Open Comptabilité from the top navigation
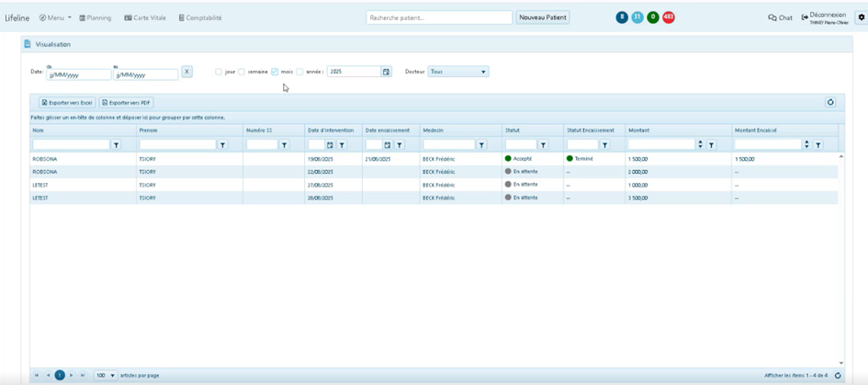This screenshot has height=385, width=868. (200, 17)
